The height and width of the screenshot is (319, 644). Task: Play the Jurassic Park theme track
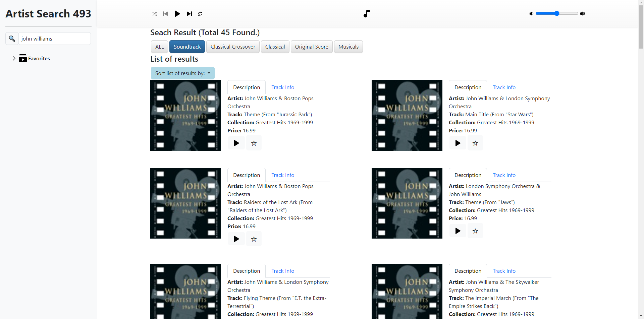pos(236,143)
